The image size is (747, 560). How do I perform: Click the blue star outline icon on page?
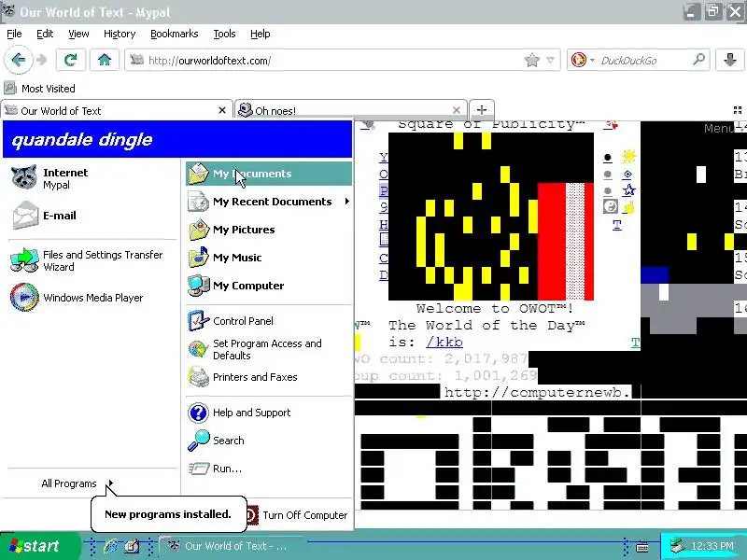(628, 190)
